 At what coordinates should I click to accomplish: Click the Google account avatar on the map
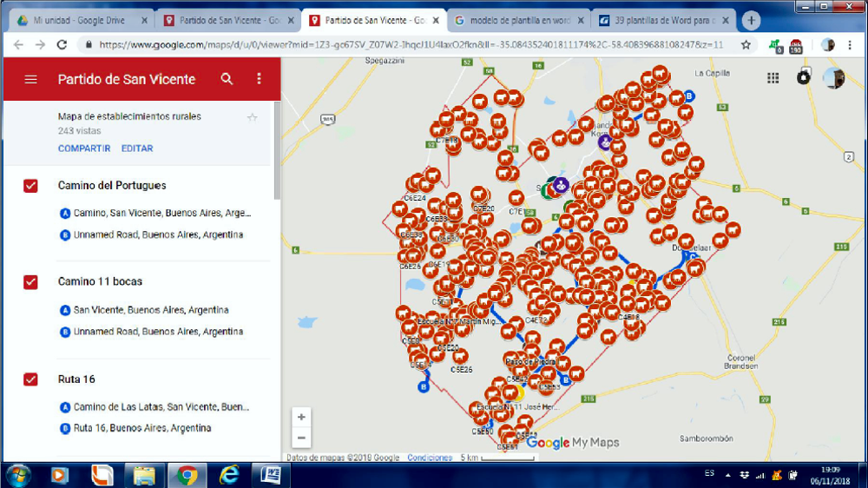[833, 78]
